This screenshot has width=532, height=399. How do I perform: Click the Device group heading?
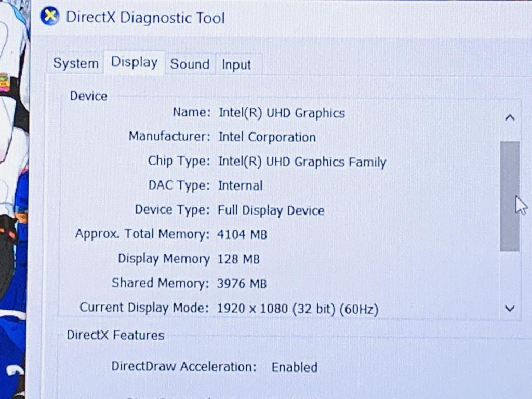click(x=88, y=96)
